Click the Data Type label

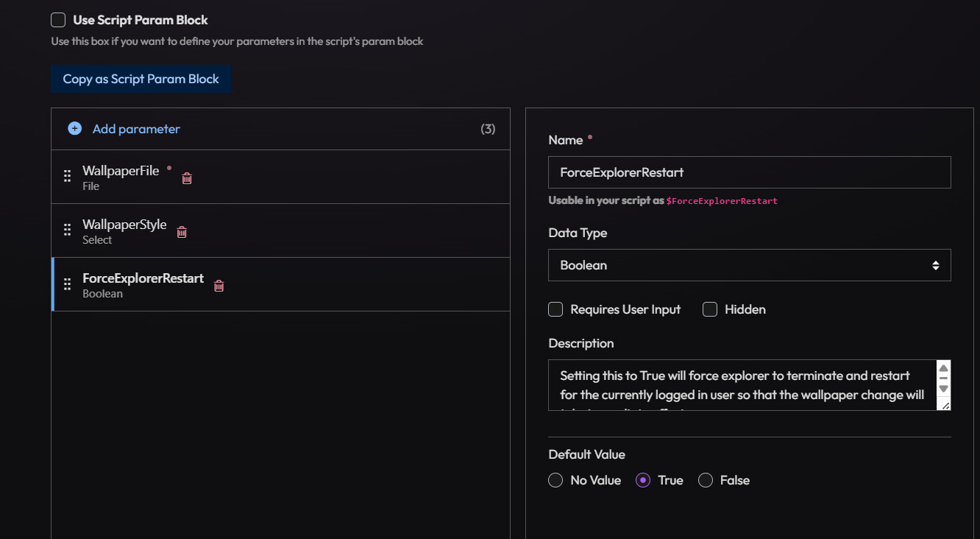[x=578, y=233]
